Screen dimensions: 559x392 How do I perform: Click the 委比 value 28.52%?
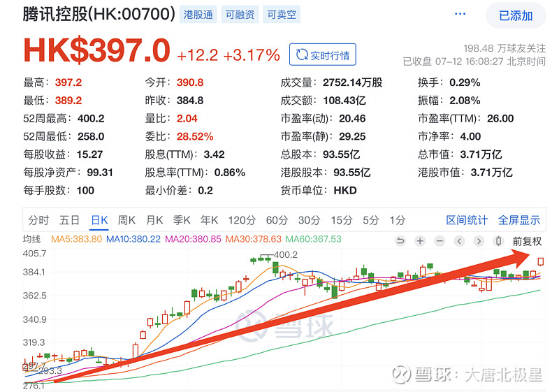(x=195, y=136)
